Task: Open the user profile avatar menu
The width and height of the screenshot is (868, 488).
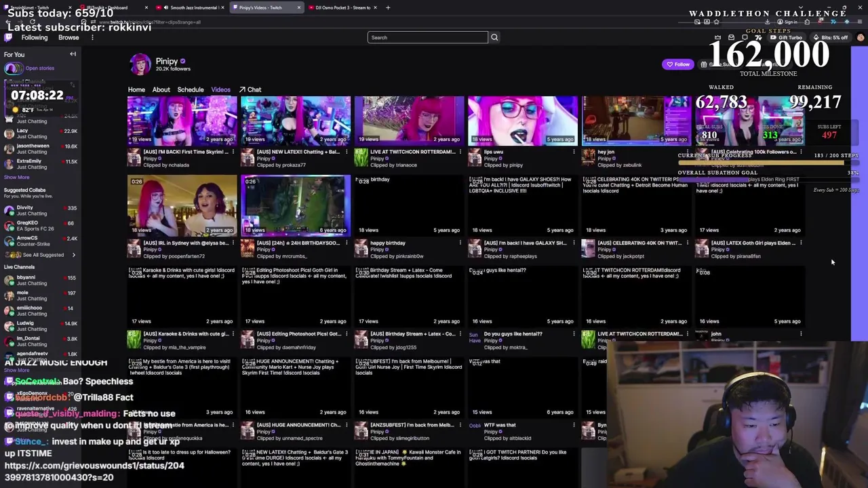Action: click(861, 37)
